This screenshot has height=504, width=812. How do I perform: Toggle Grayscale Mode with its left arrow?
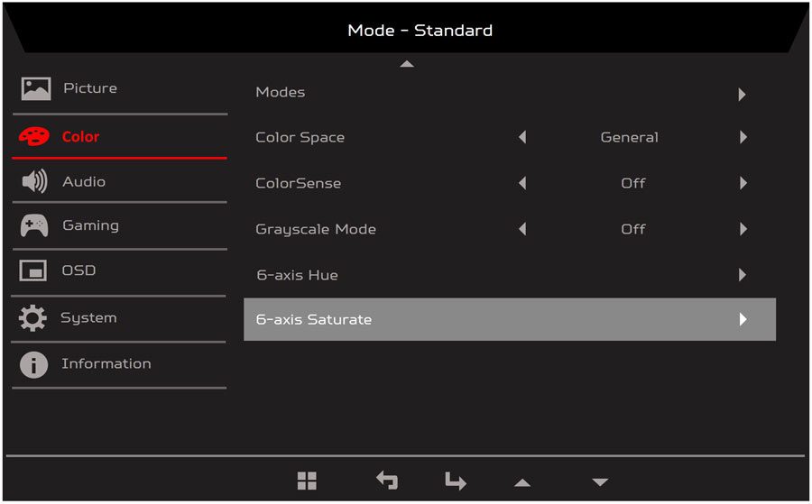click(522, 229)
